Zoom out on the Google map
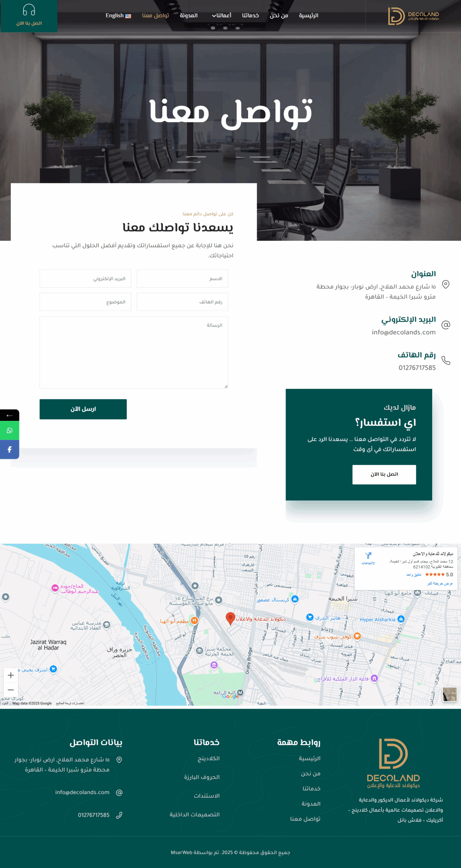461x868 pixels. [11, 690]
